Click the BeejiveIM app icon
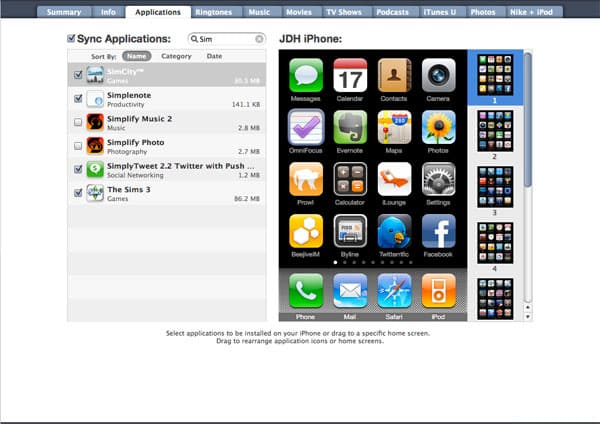600x424 pixels. (x=306, y=231)
